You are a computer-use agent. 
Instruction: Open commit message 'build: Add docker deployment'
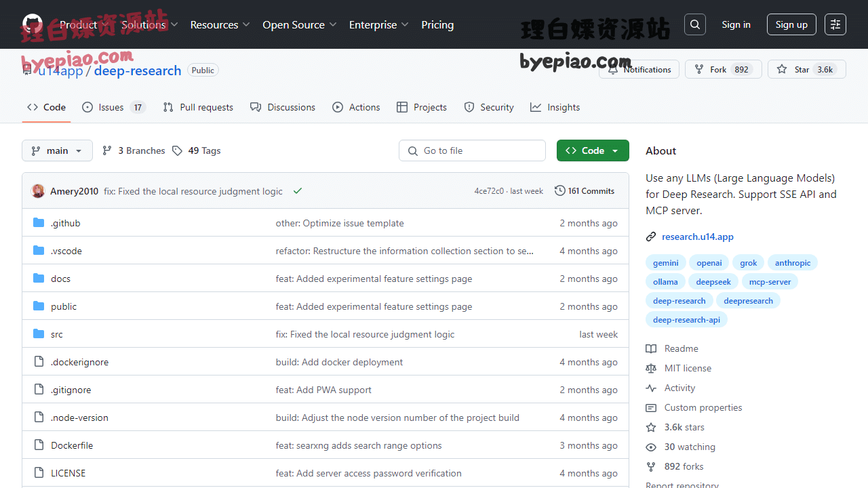[339, 362]
